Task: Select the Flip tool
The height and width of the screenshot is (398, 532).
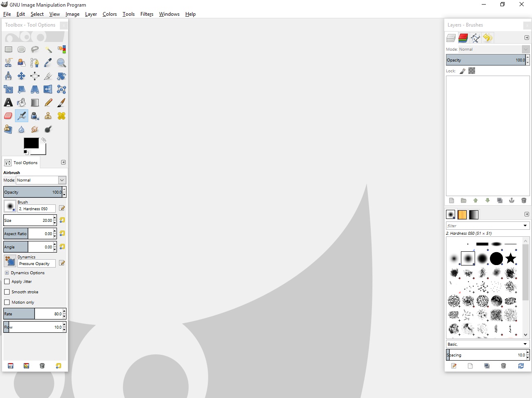Action: 48,89
